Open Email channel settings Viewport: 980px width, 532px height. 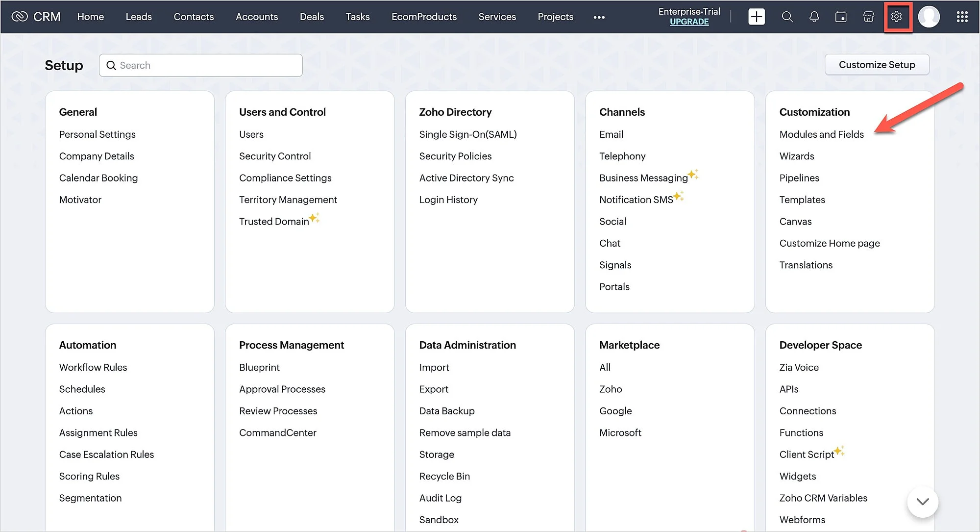611,134
